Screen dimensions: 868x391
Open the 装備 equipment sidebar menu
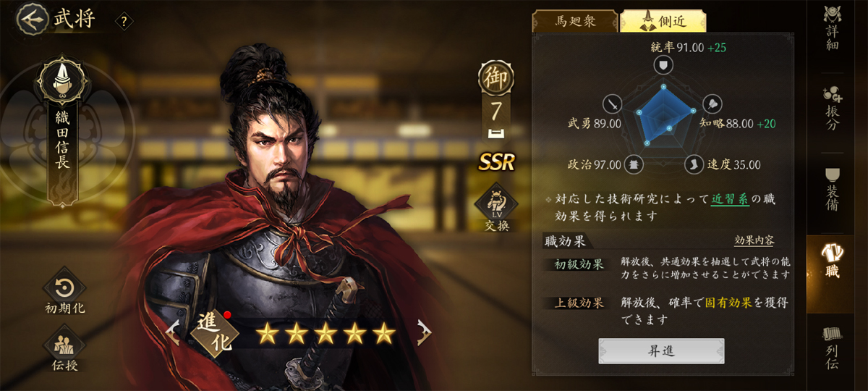833,190
